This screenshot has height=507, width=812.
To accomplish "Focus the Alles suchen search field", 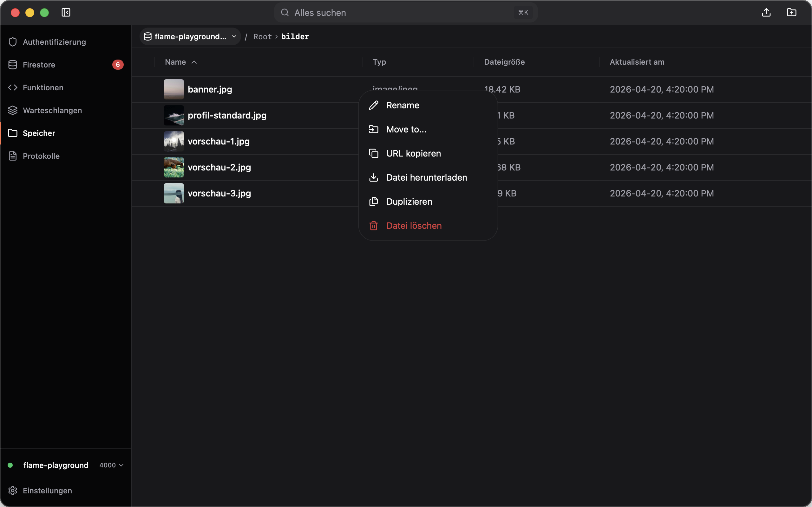I will 406,12.
